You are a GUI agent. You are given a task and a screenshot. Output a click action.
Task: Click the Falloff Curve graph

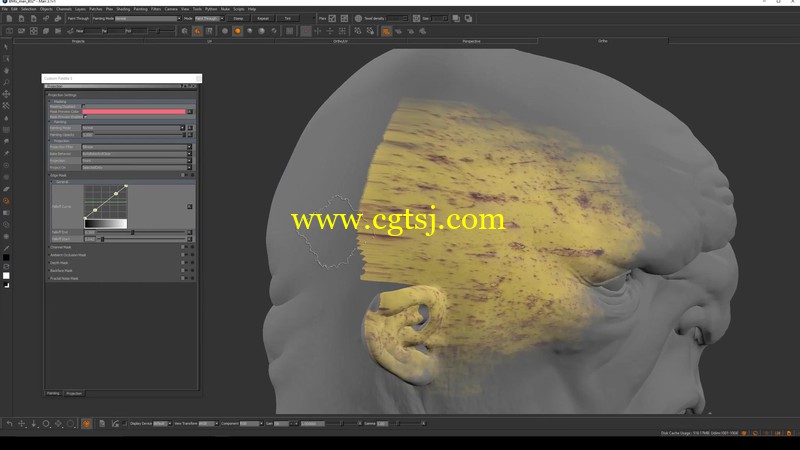coord(105,202)
